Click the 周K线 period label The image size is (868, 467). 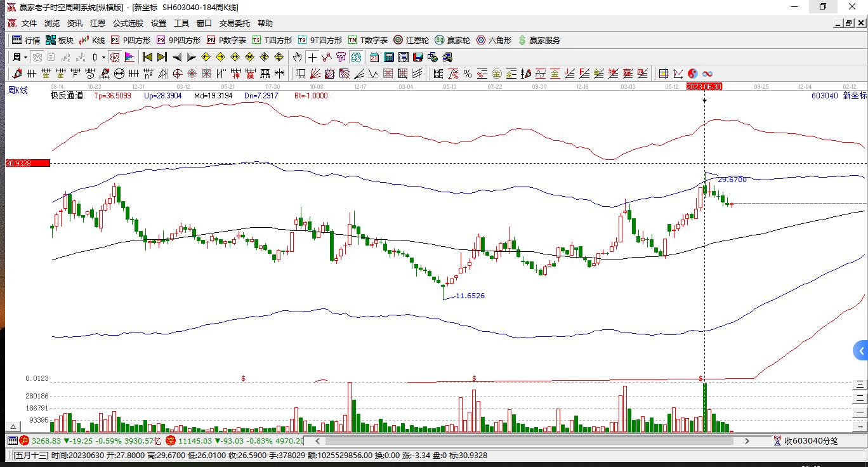pyautogui.click(x=18, y=90)
